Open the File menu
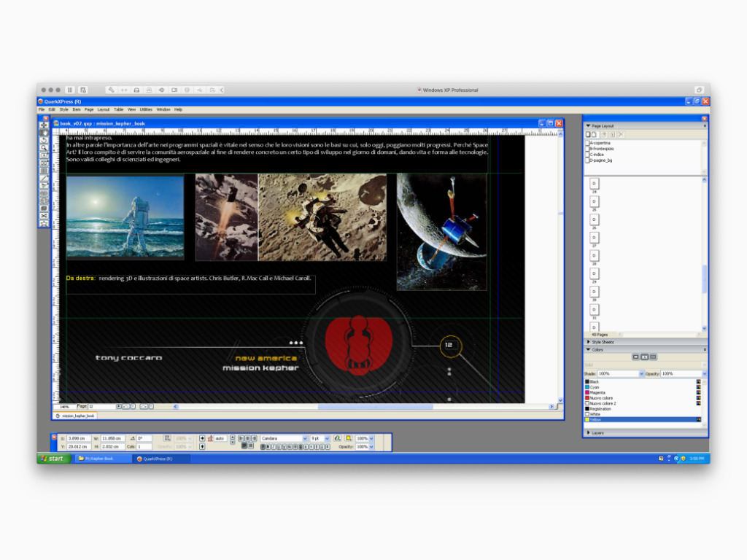 point(42,109)
